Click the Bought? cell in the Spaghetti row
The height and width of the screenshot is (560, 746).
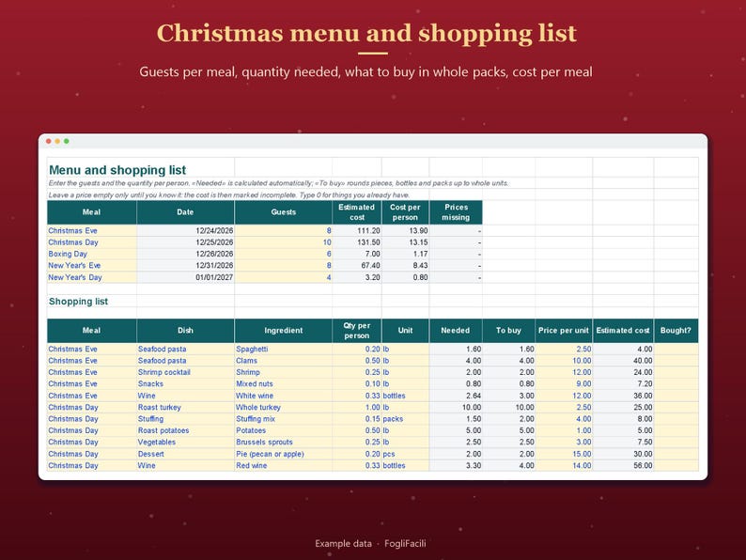[x=676, y=350]
